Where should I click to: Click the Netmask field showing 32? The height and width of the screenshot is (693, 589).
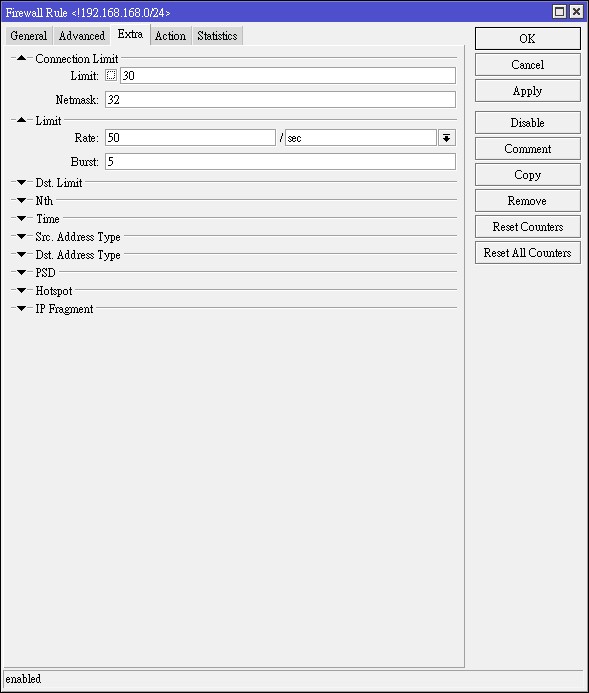(280, 99)
